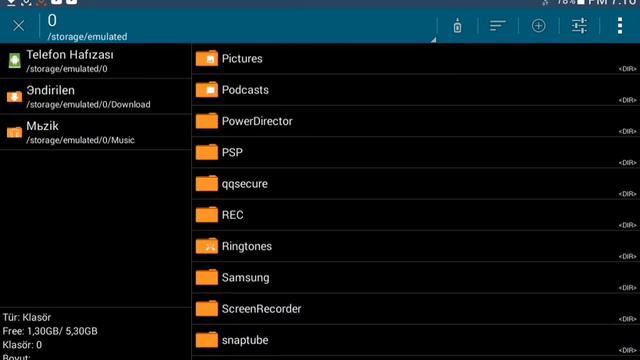Tap the DIR label on the Samsung row
The height and width of the screenshot is (360, 640).
point(627,288)
